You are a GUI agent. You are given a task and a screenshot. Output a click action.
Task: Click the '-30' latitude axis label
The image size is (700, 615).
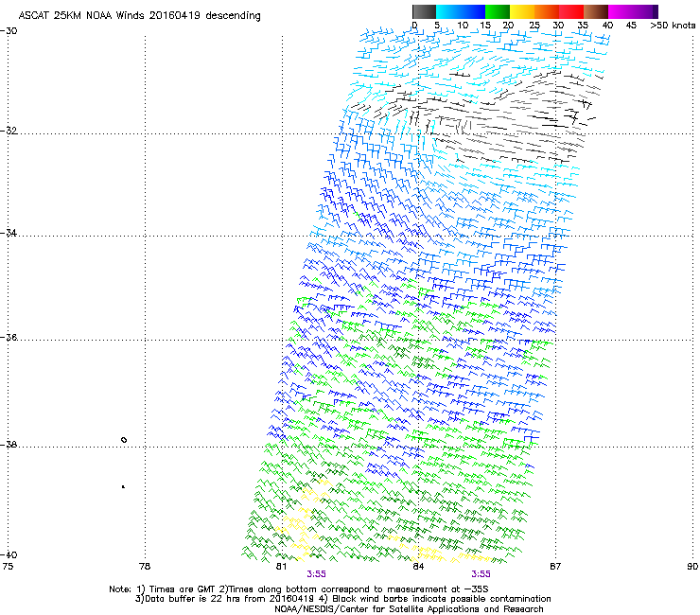[x=9, y=31]
